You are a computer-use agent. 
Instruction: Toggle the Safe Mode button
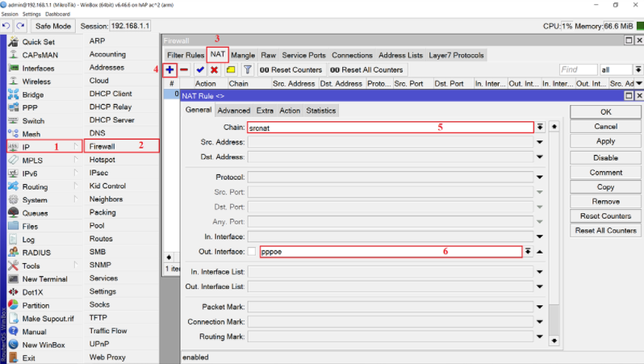pos(52,26)
